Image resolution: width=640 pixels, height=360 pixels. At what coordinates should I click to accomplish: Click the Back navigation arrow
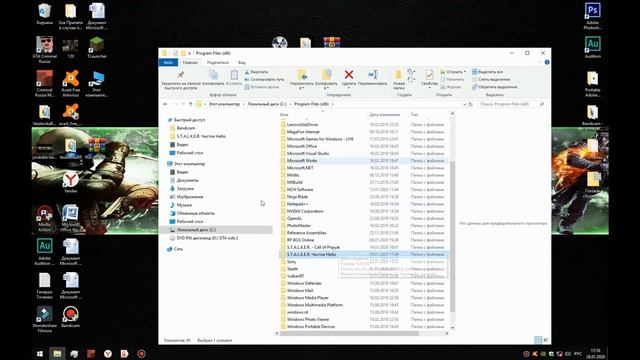165,104
